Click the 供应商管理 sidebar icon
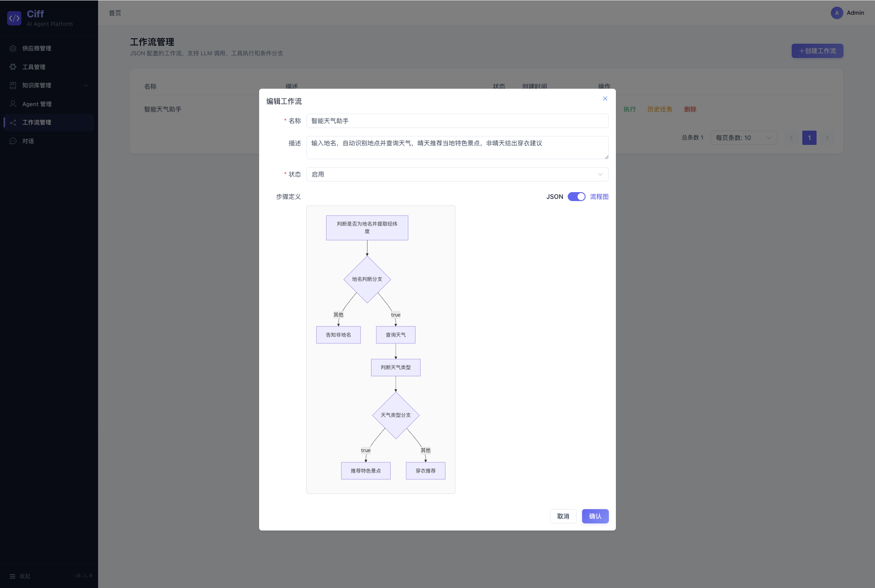 [x=13, y=48]
